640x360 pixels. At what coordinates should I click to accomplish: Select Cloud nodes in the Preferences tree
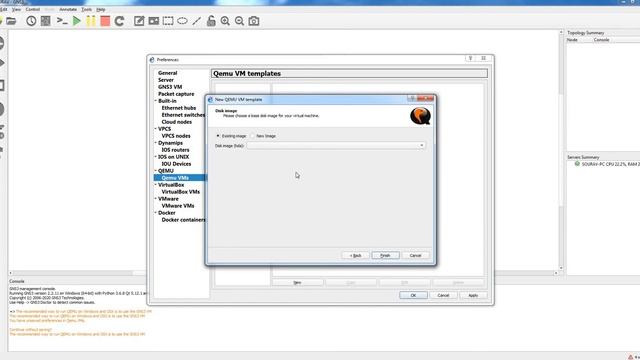point(177,122)
